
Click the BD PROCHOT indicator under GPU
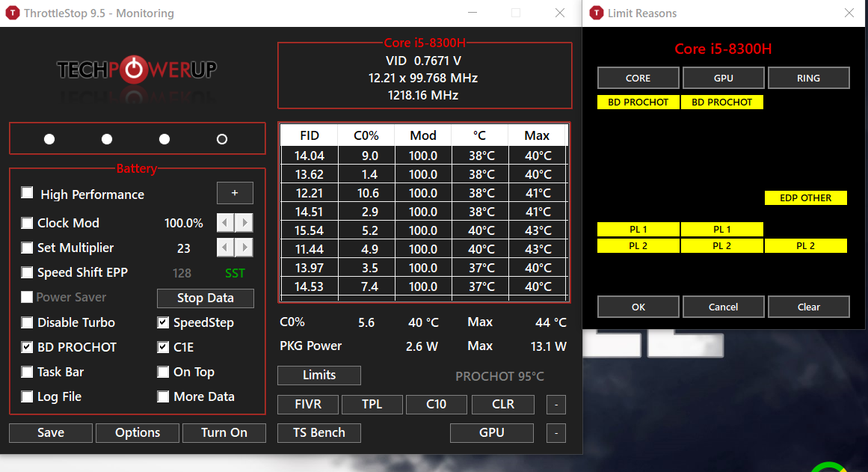pos(722,102)
